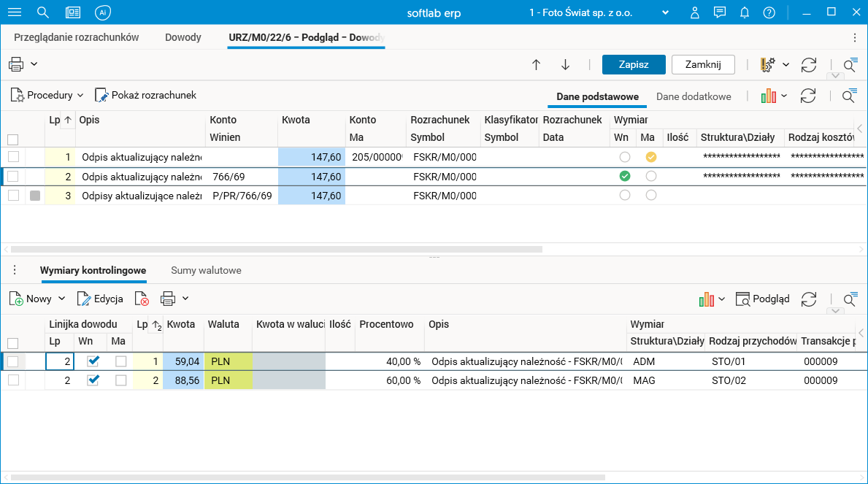The width and height of the screenshot is (868, 484).
Task: Open the hamburger main menu
Action: (14, 12)
